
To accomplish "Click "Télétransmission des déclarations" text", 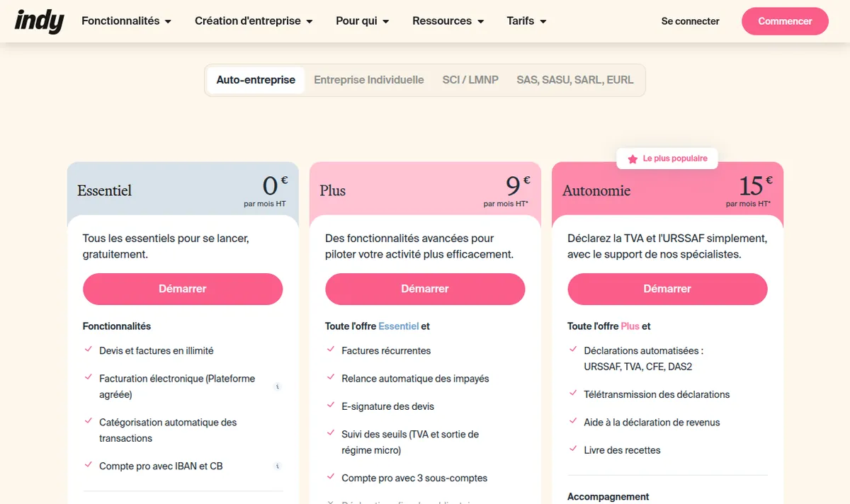I will coord(657,394).
